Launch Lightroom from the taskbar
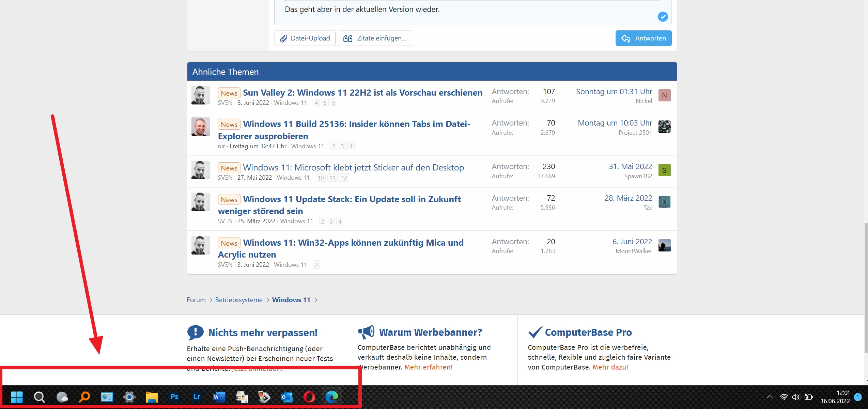This screenshot has width=868, height=409. point(197,396)
